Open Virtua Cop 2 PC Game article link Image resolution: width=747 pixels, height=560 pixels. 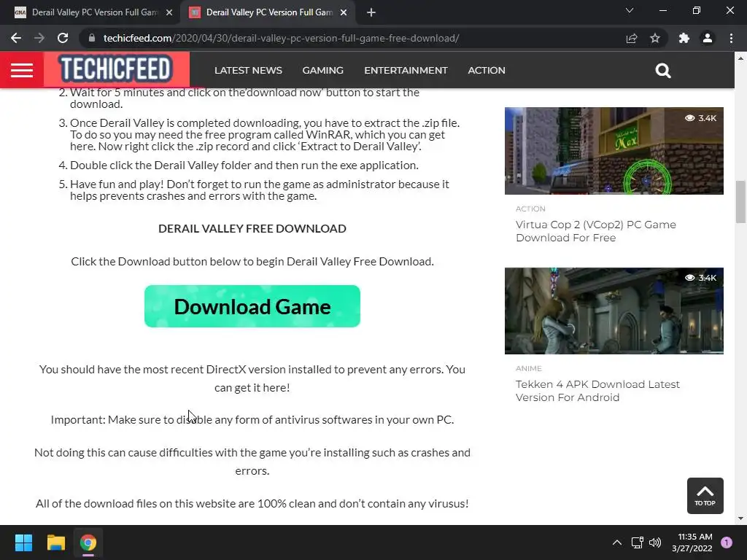coord(595,231)
